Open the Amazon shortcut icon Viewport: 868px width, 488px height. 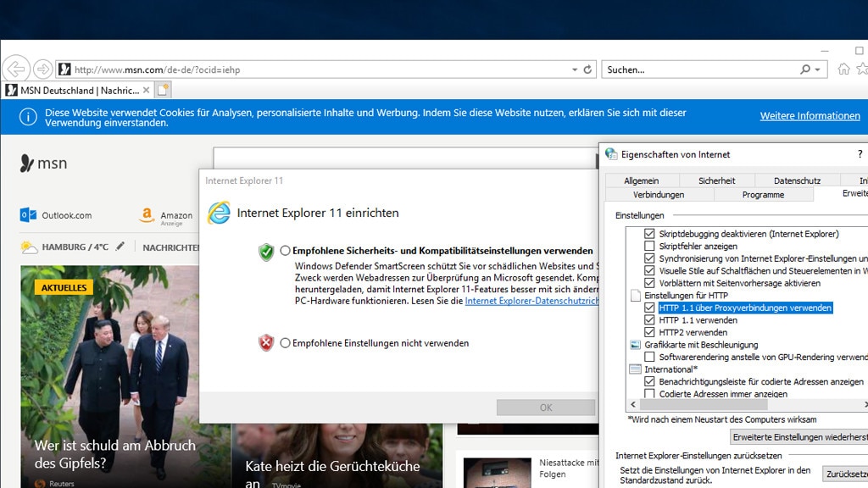(x=147, y=214)
